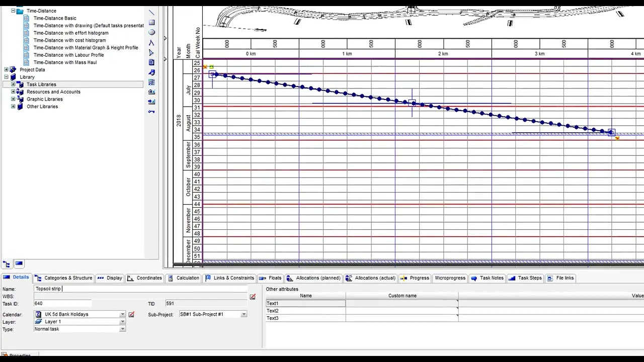Click the edit icon beside Calendar dropdown
644x362 pixels.
[x=131, y=315]
